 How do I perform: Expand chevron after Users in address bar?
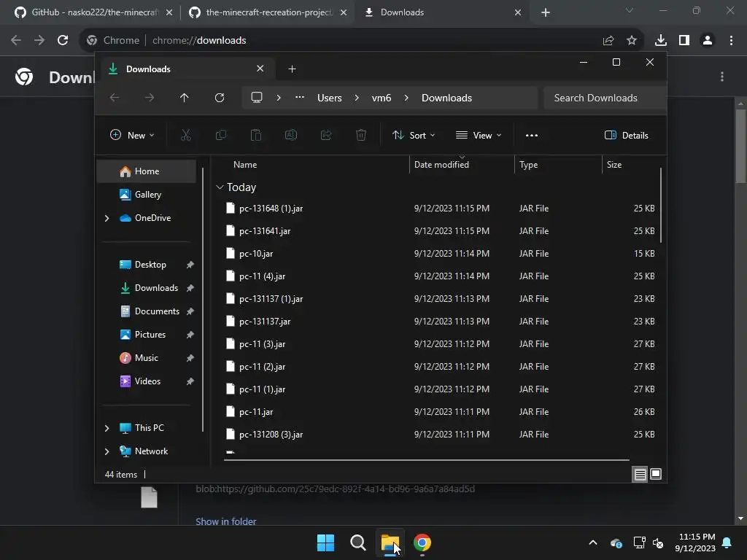pyautogui.click(x=357, y=98)
